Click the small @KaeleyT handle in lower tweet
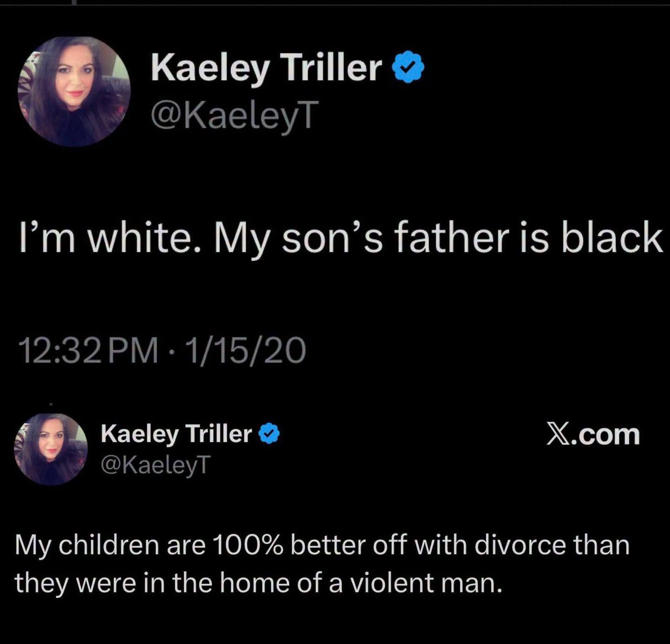 click(156, 464)
